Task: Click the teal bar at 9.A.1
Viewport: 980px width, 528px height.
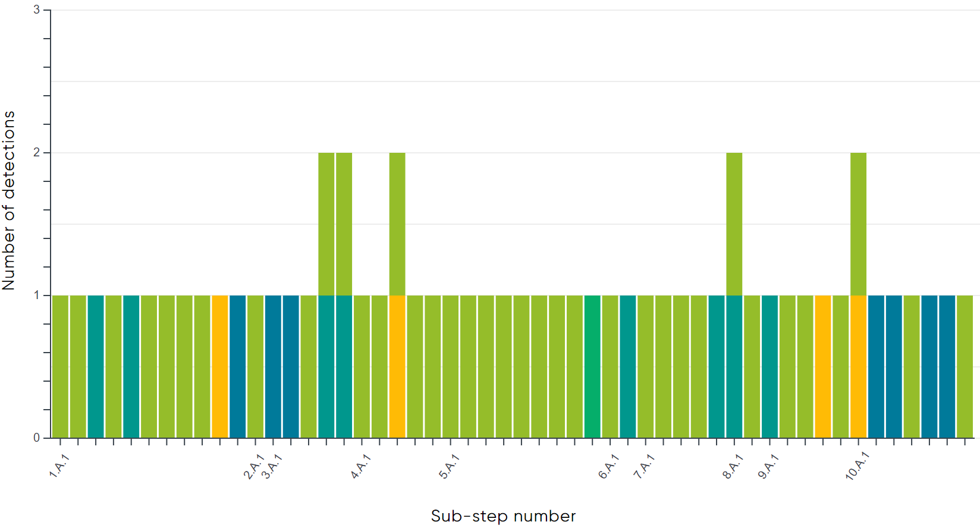Action: pyautogui.click(x=769, y=366)
